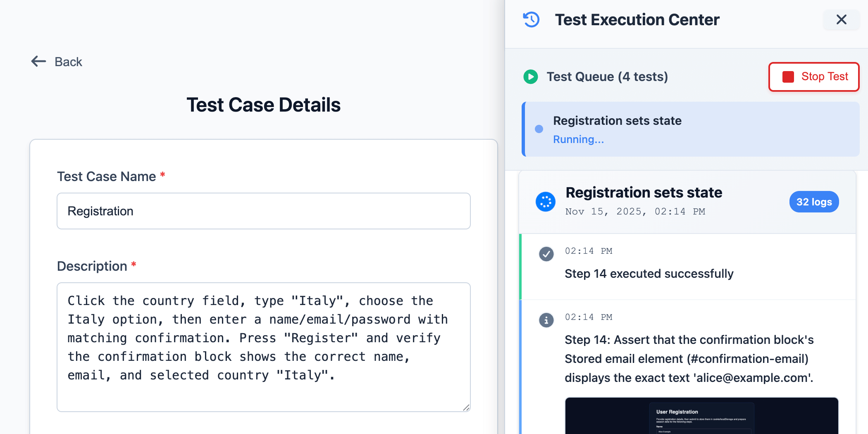Open the Back link
Viewport: 868px width, 434px height.
click(68, 62)
